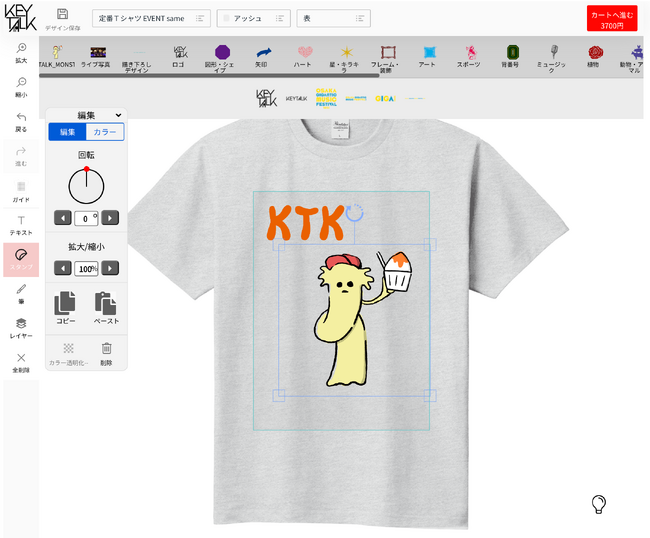Decrease rotation with left arrow

(x=63, y=218)
